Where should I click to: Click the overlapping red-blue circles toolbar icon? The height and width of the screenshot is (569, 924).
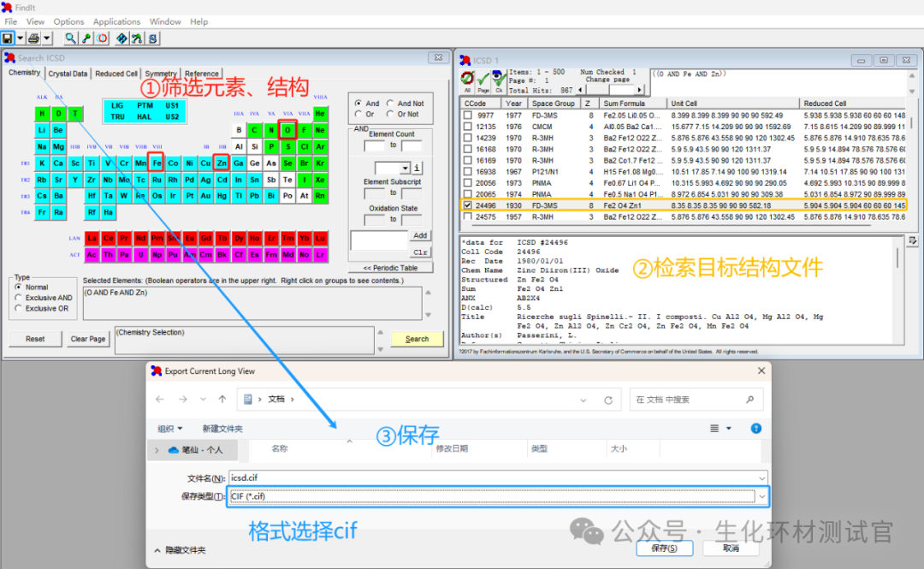coord(102,39)
